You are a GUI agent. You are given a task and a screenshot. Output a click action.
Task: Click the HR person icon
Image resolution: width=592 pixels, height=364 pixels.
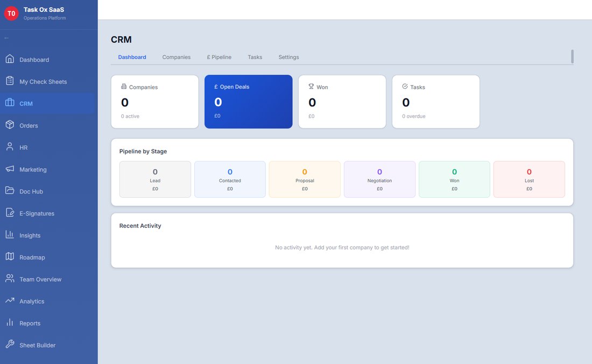[10, 147]
